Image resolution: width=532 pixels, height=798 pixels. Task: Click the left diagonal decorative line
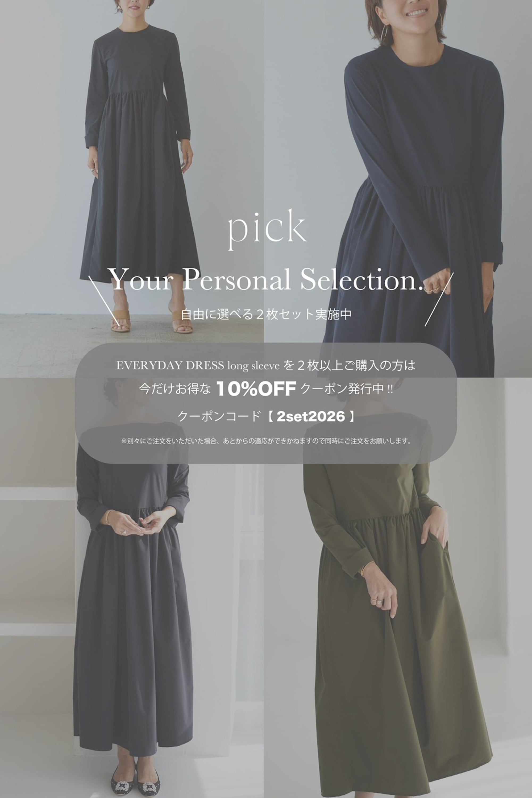click(x=103, y=300)
